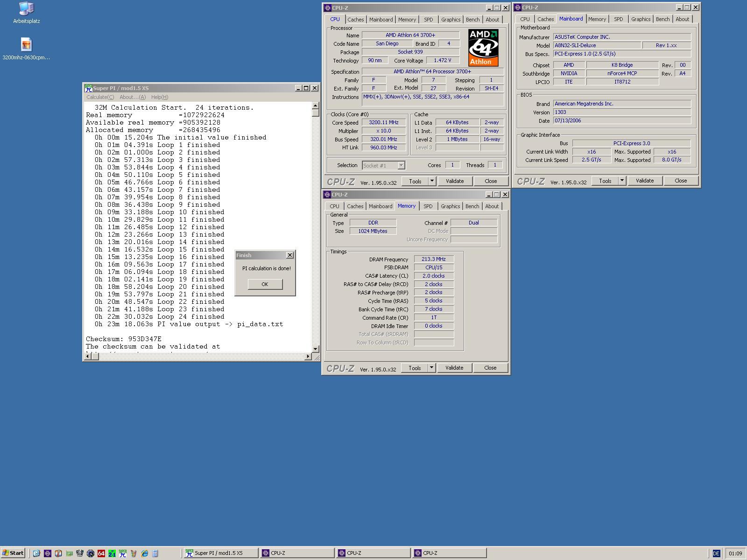747x560 pixels.
Task: Expand Tools dropdown arrow in Mainboard window
Action: pos(622,181)
